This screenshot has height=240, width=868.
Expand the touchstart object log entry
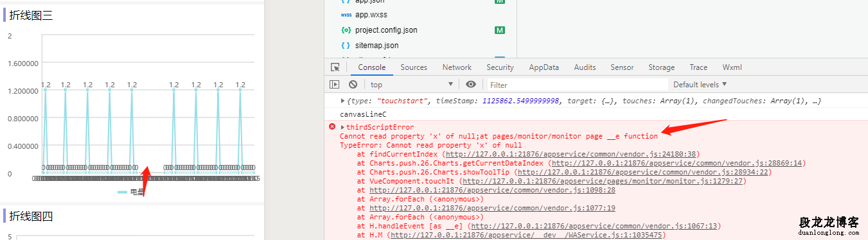click(x=343, y=101)
